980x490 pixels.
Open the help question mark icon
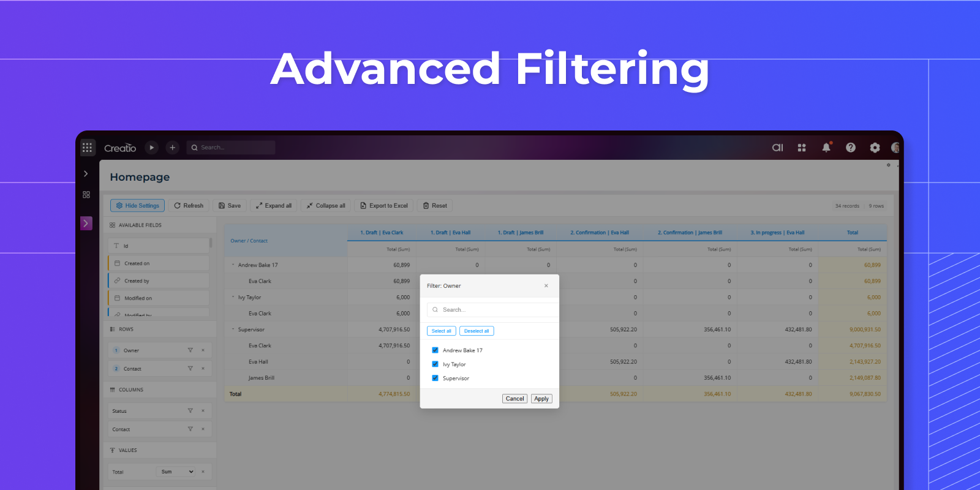(851, 148)
